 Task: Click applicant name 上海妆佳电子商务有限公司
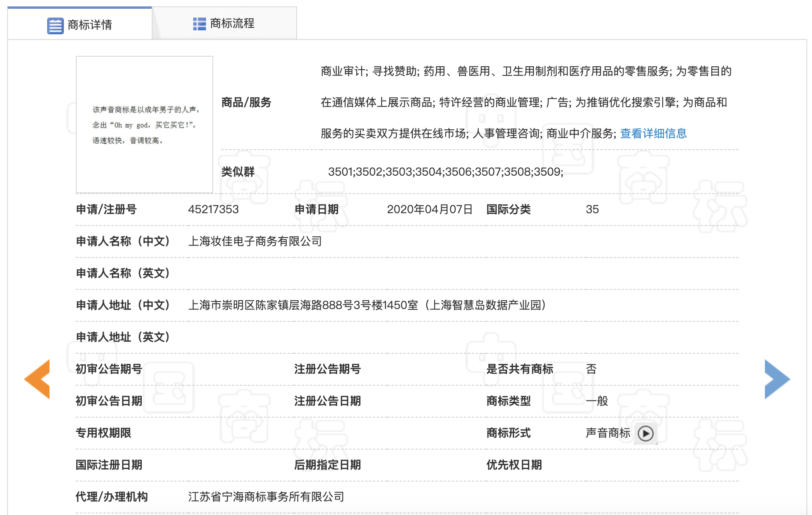pyautogui.click(x=255, y=242)
